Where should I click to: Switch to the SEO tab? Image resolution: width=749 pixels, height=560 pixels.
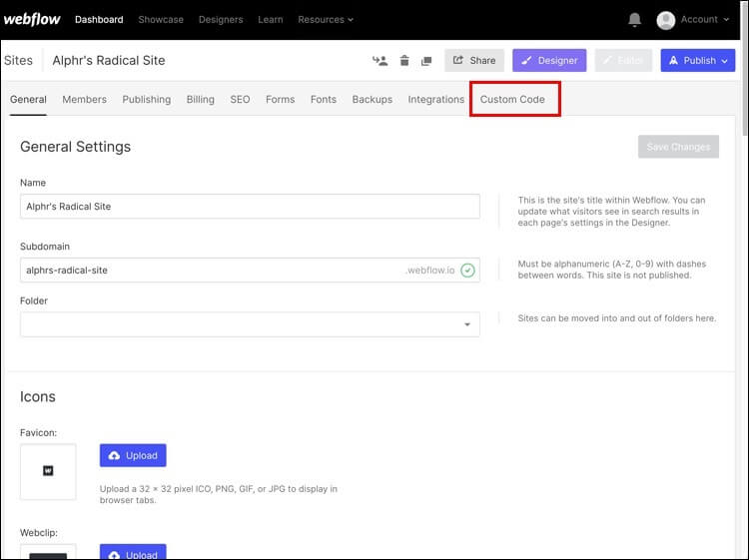[240, 99]
